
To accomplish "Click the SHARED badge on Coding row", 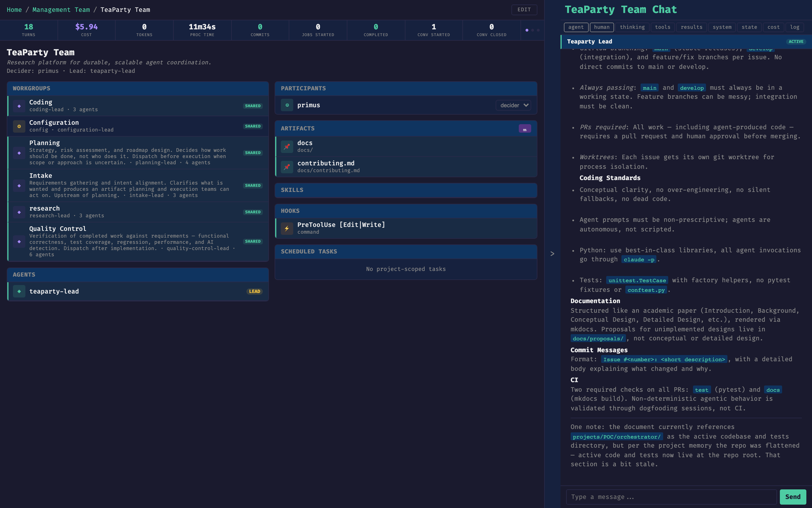I will point(253,106).
